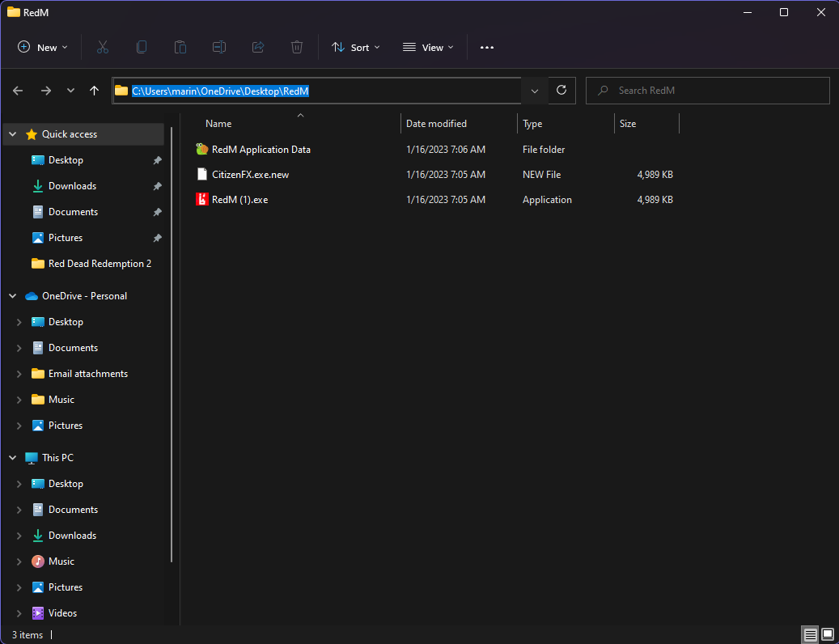Click the Cut scissors icon in toolbar
This screenshot has height=644, width=839.
click(103, 48)
